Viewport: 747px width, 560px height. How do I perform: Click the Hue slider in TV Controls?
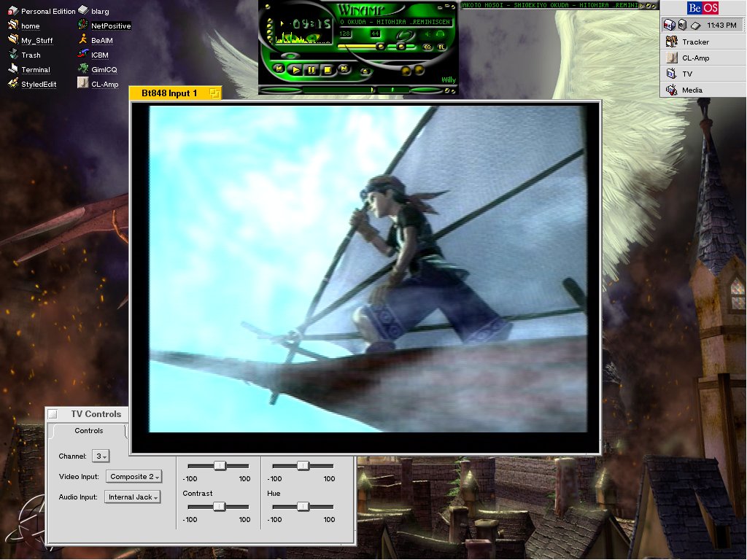coord(303,507)
